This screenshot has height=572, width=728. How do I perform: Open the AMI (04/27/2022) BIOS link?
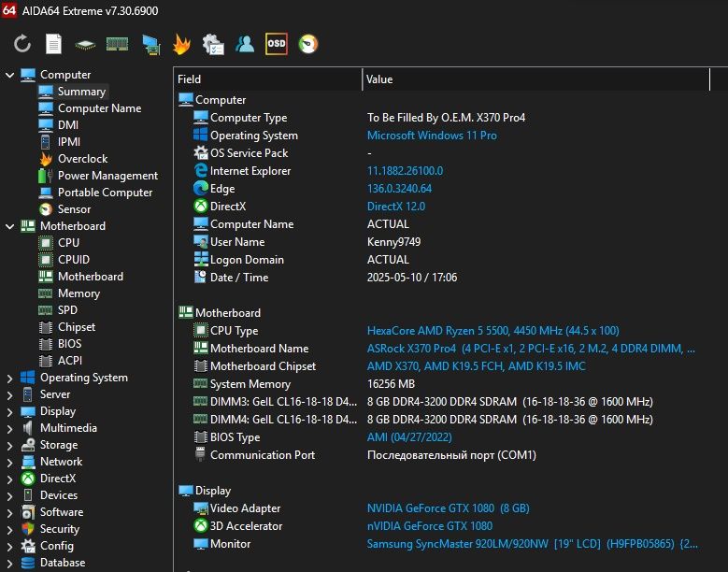[409, 437]
